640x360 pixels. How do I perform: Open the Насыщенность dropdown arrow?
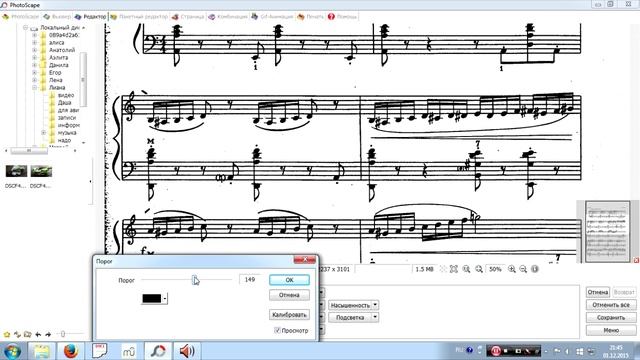(375, 305)
